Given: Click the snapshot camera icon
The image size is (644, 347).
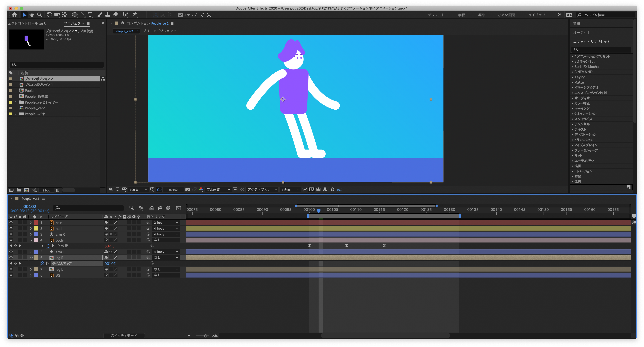Looking at the screenshot, I should click(187, 190).
